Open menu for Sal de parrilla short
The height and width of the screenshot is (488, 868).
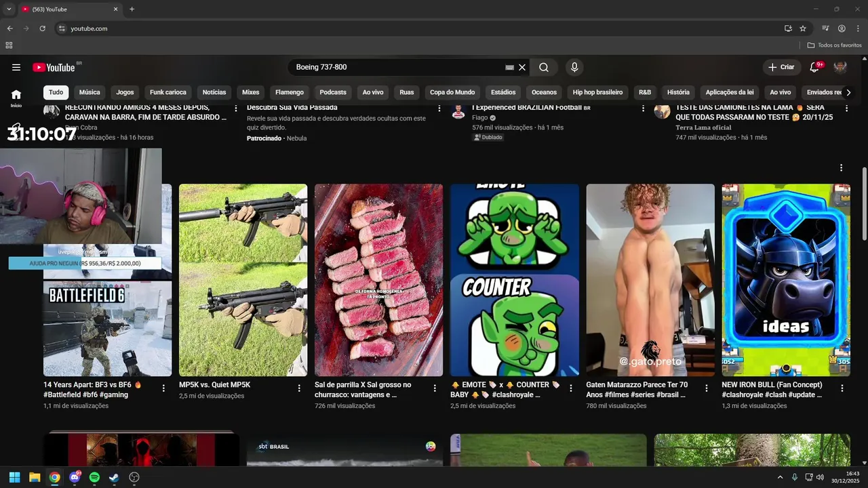coord(435,388)
